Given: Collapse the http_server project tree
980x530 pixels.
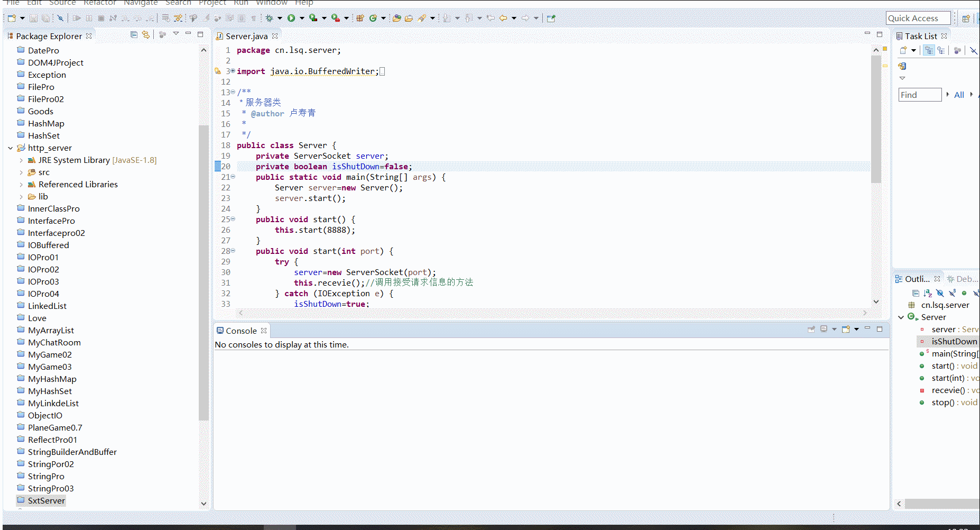Looking at the screenshot, I should click(x=11, y=148).
